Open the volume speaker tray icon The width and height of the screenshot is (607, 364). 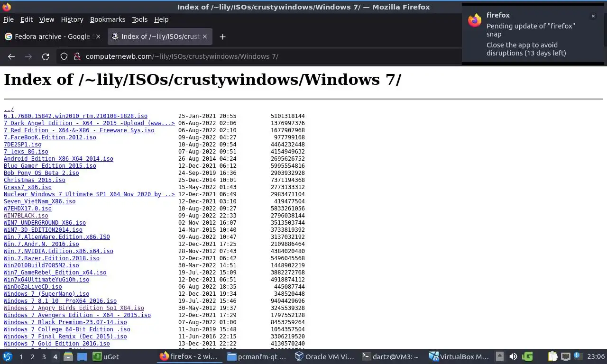pyautogui.click(x=513, y=356)
